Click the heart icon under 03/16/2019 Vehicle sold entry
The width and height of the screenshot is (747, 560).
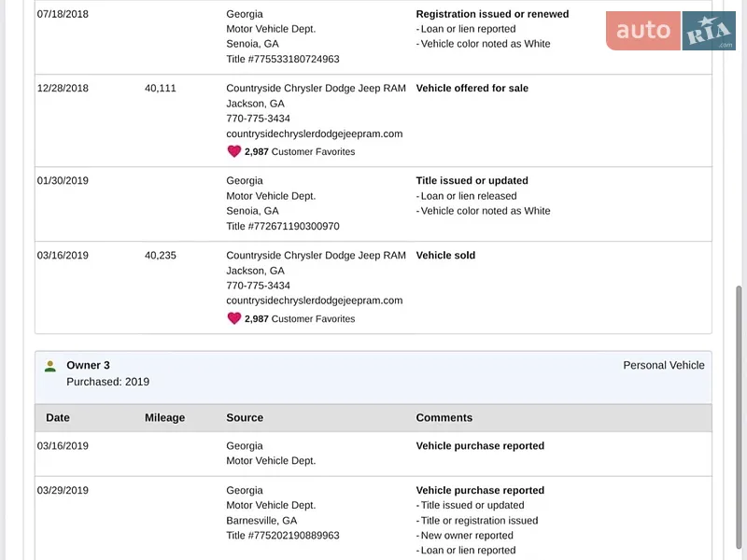click(x=234, y=318)
